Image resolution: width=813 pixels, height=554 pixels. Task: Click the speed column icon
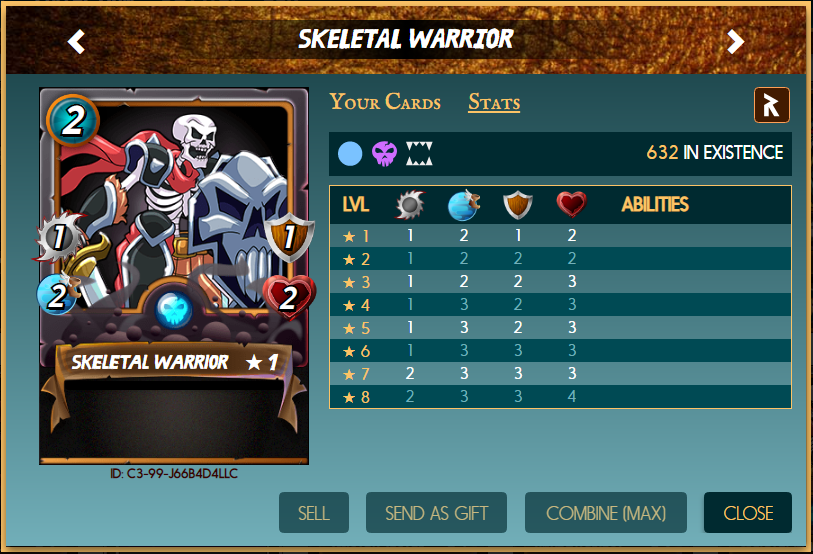pos(464,205)
